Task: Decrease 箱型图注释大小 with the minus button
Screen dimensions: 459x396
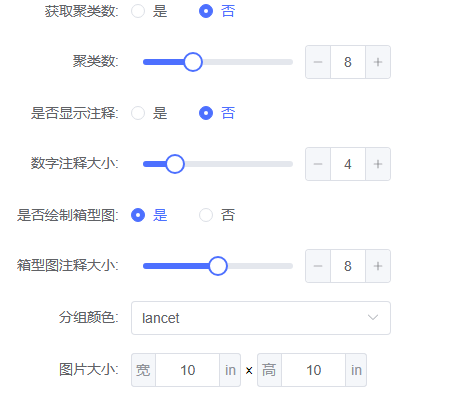Action: (x=318, y=266)
